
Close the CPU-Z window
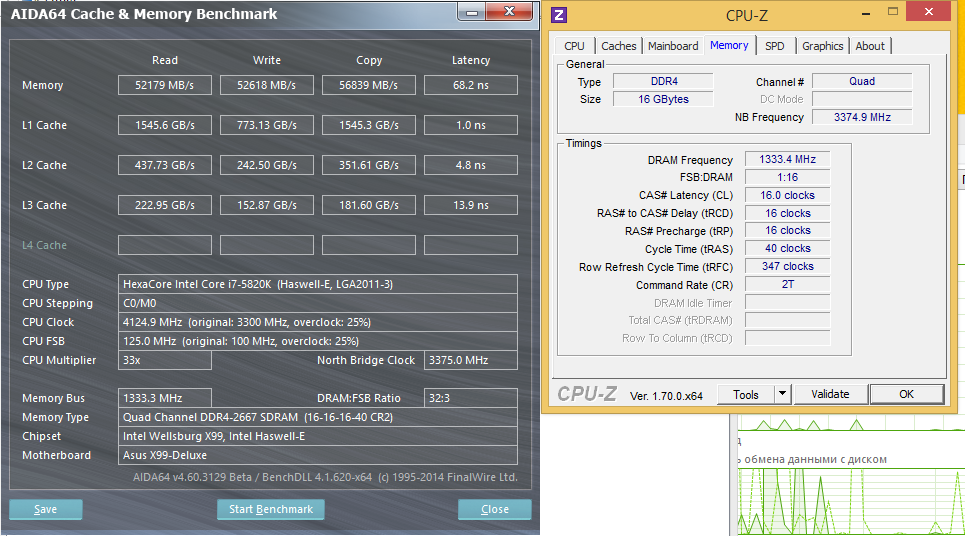pyautogui.click(x=929, y=12)
